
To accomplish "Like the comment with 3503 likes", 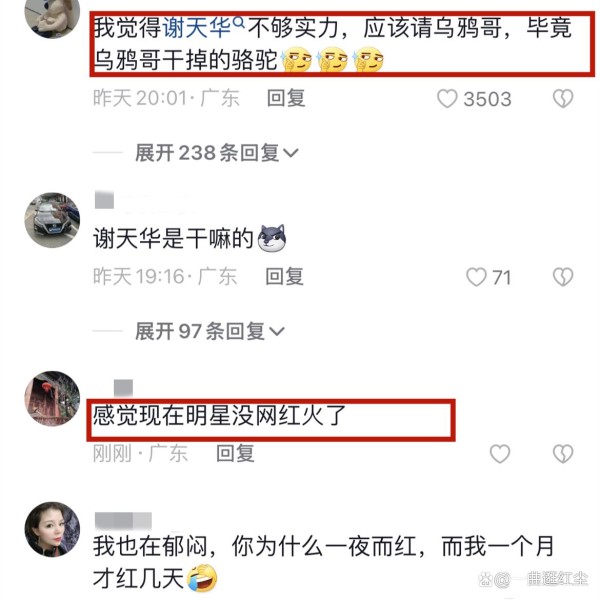I will click(447, 99).
